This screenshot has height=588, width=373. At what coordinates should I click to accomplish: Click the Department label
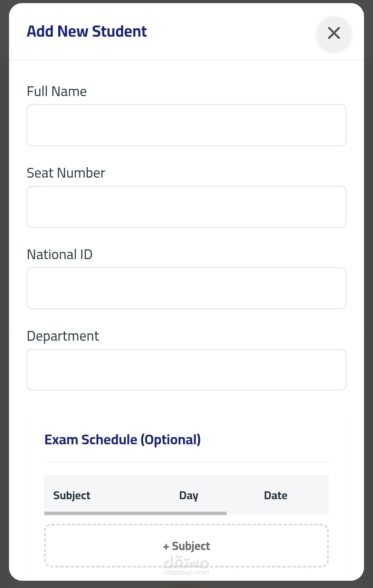click(63, 336)
